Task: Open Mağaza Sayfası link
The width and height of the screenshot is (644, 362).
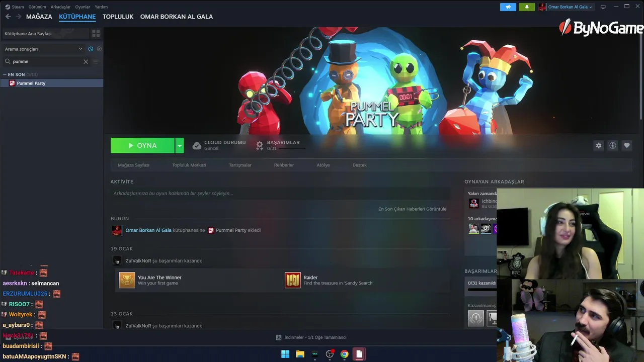Action: pyautogui.click(x=133, y=165)
